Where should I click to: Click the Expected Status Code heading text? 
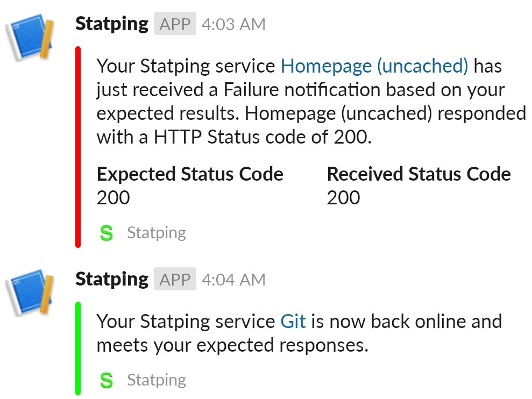pyautogui.click(x=189, y=174)
